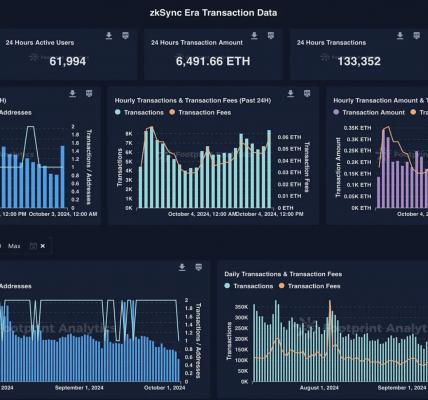Select the Max time range option

coord(14,246)
